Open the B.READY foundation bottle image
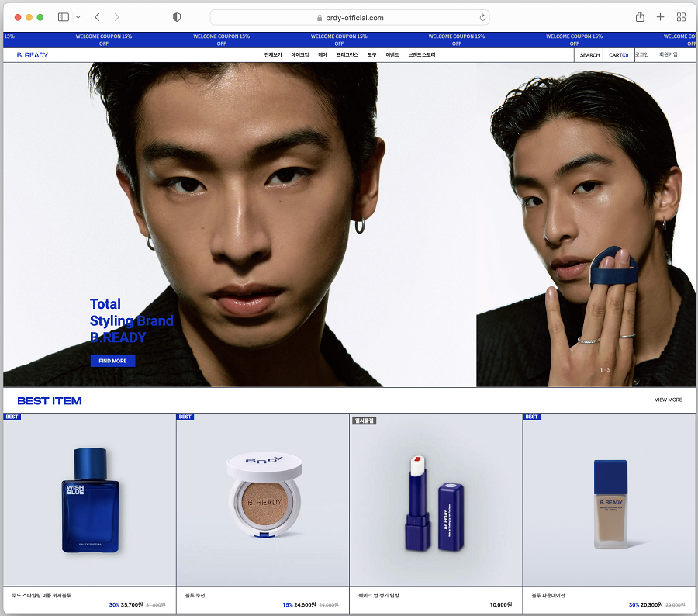 coord(610,500)
